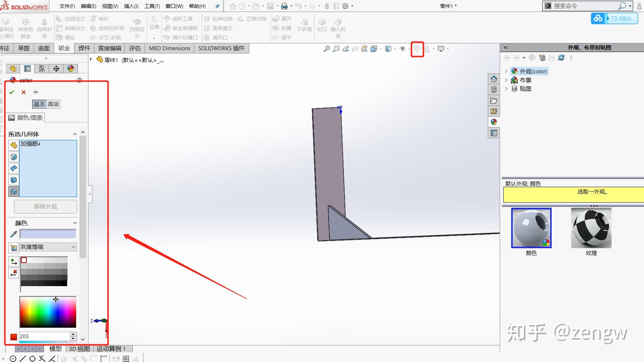Image resolution: width=644 pixels, height=362 pixels.
Task: Pin the color property panel
Action: (35, 92)
